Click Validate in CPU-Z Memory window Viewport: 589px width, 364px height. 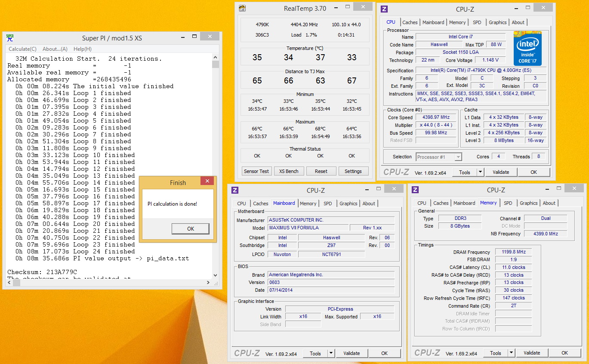(x=532, y=353)
